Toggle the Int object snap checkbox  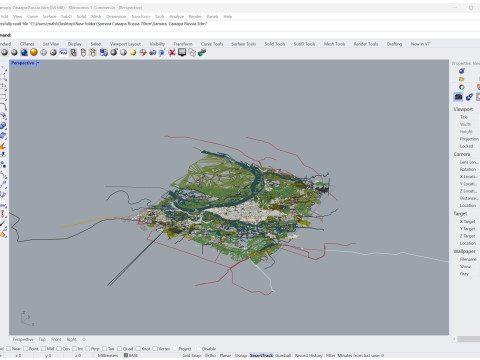point(74,348)
